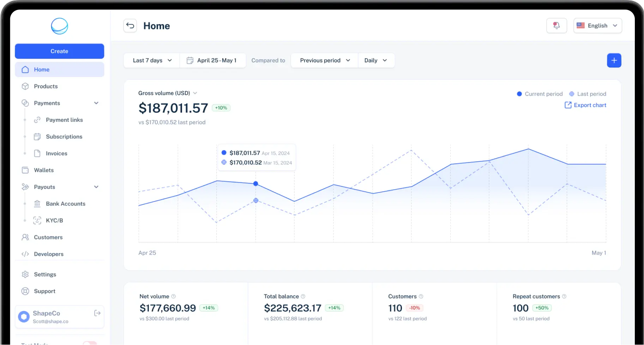Click the blue plus button

coord(614,60)
